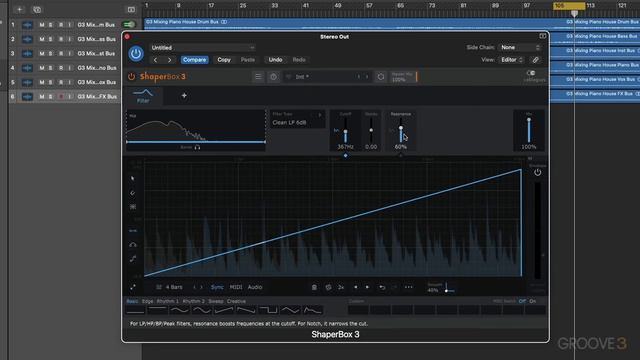This screenshot has height=360, width=640.
Task: Select the Basic wave preset tab
Action: pos(132,301)
